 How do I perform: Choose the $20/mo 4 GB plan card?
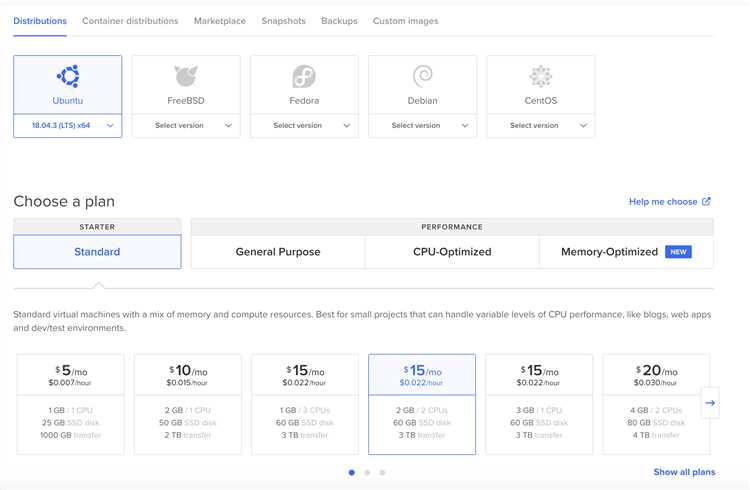[656, 404]
